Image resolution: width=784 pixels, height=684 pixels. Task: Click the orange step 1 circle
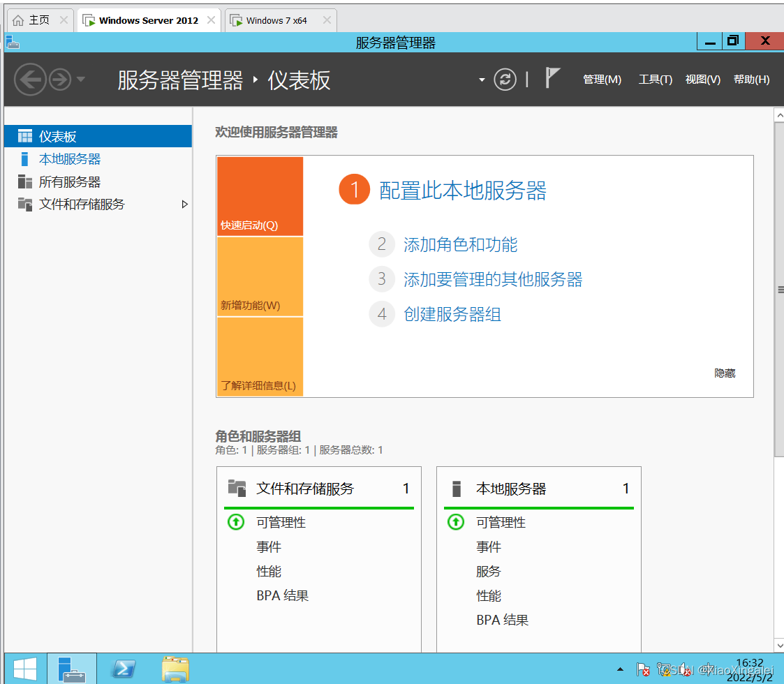tap(354, 190)
